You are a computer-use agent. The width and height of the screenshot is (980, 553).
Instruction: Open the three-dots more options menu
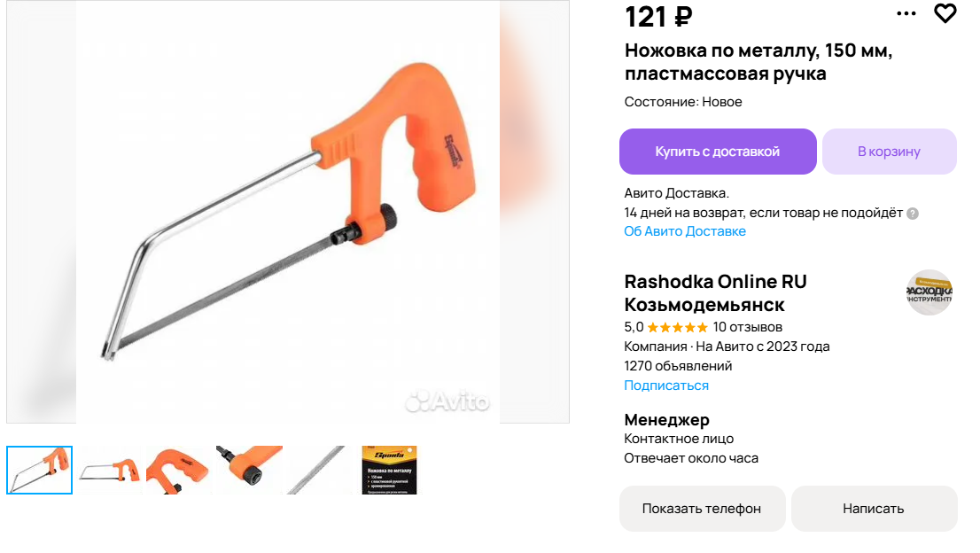(906, 13)
